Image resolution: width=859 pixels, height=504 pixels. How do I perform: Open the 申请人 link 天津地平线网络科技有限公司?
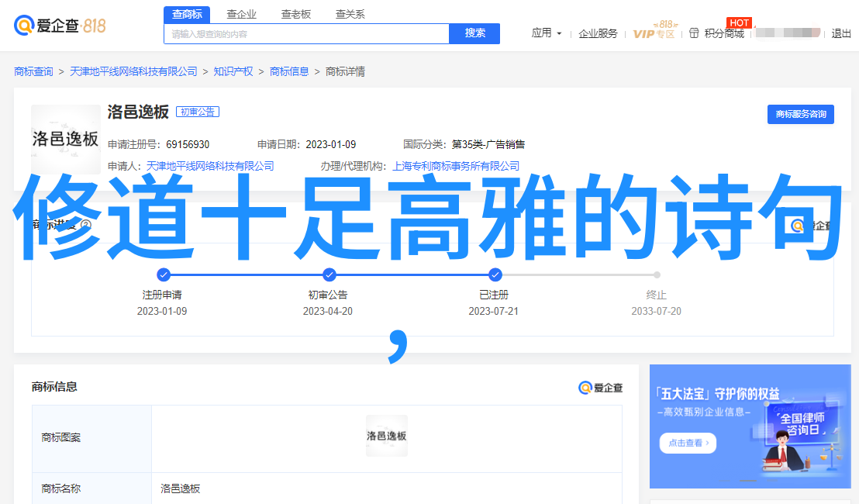210,166
